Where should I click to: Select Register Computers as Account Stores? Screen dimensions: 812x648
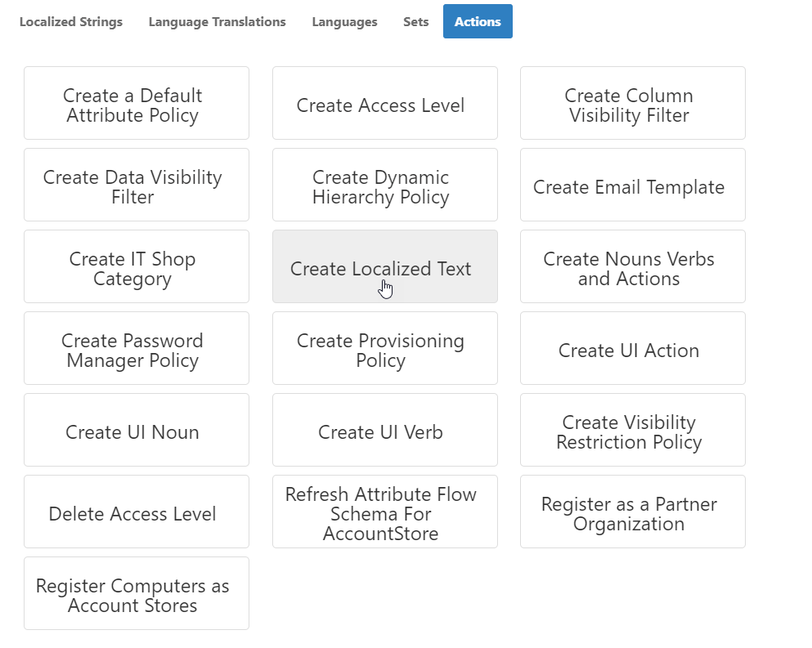[136, 593]
